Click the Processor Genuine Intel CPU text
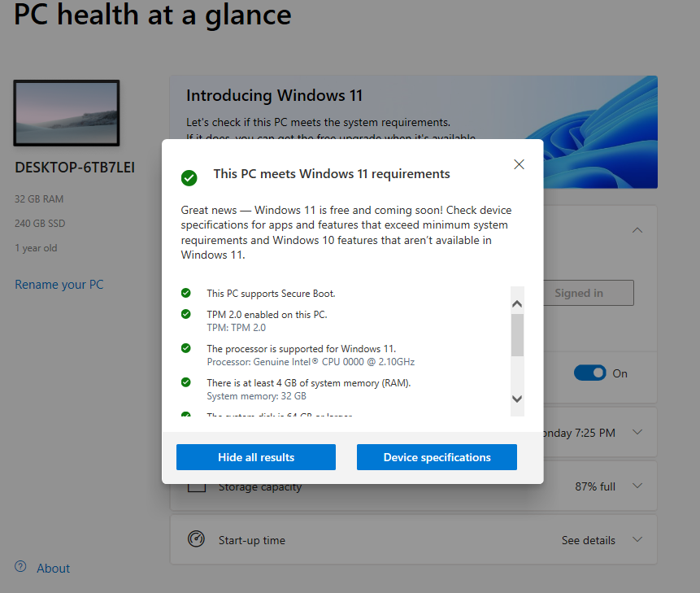The width and height of the screenshot is (700, 593). coord(311,362)
